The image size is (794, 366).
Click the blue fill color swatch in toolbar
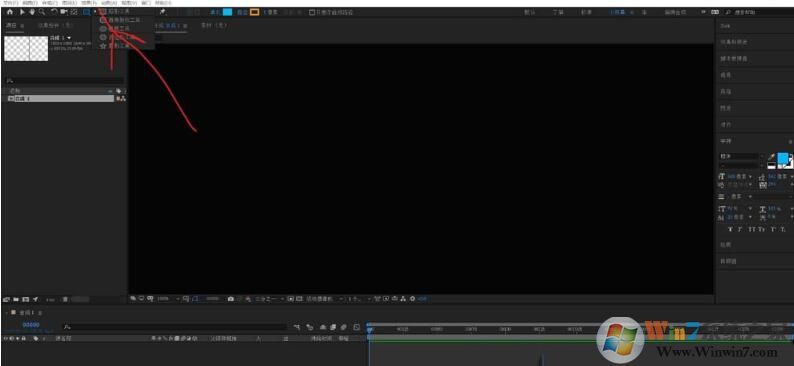click(228, 12)
